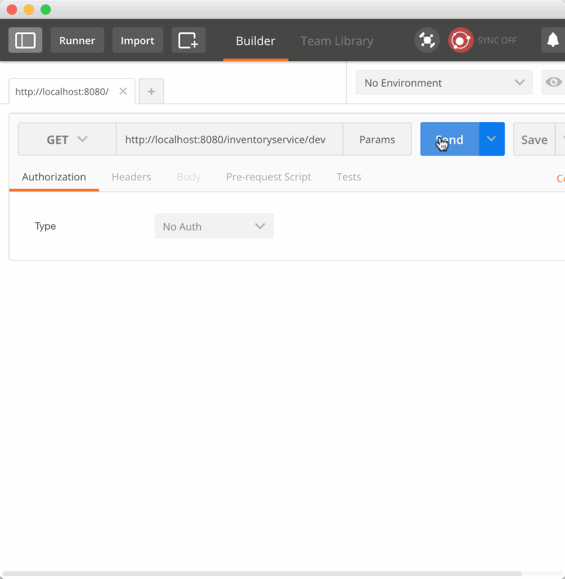The width and height of the screenshot is (565, 579).
Task: Select the Body tab
Action: 189,177
